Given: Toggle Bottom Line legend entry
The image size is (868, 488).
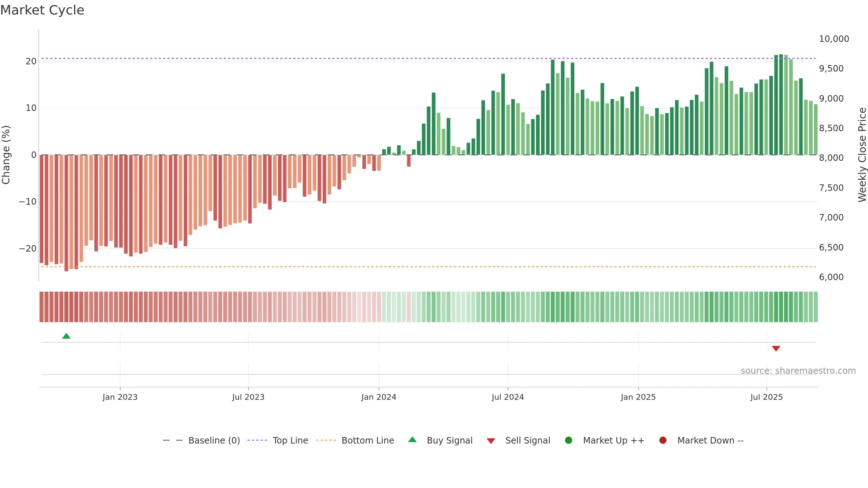Looking at the screenshot, I should (355, 440).
